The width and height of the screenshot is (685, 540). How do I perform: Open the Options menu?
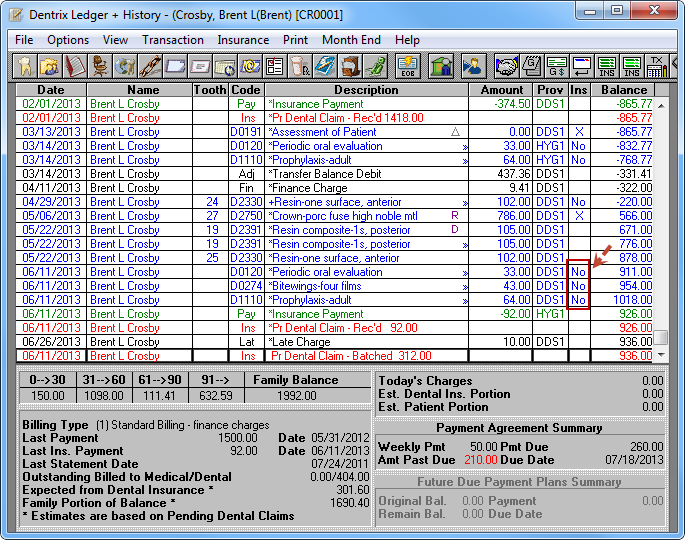pos(68,40)
